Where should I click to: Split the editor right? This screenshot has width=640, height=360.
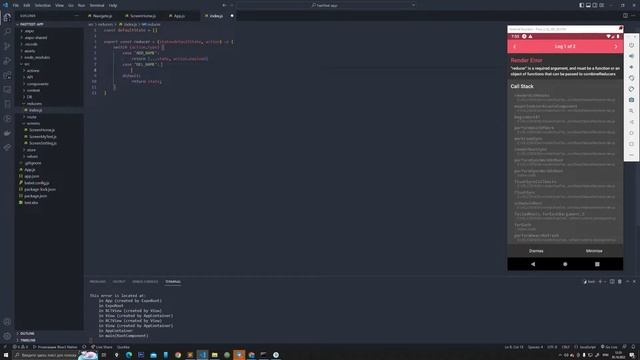tap(625, 16)
